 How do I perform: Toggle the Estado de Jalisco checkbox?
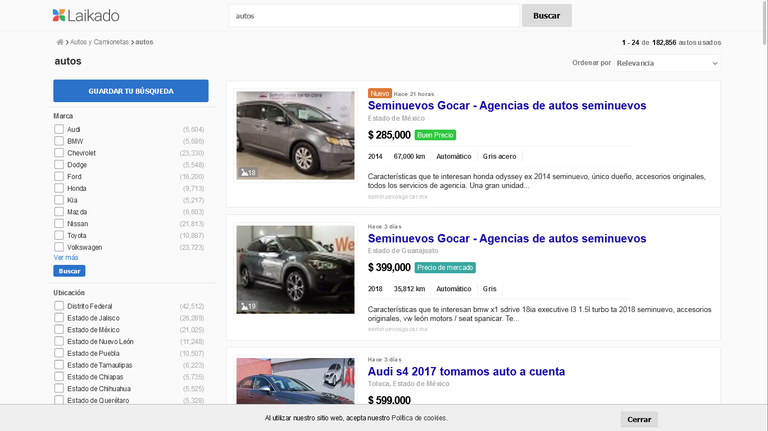(x=59, y=318)
